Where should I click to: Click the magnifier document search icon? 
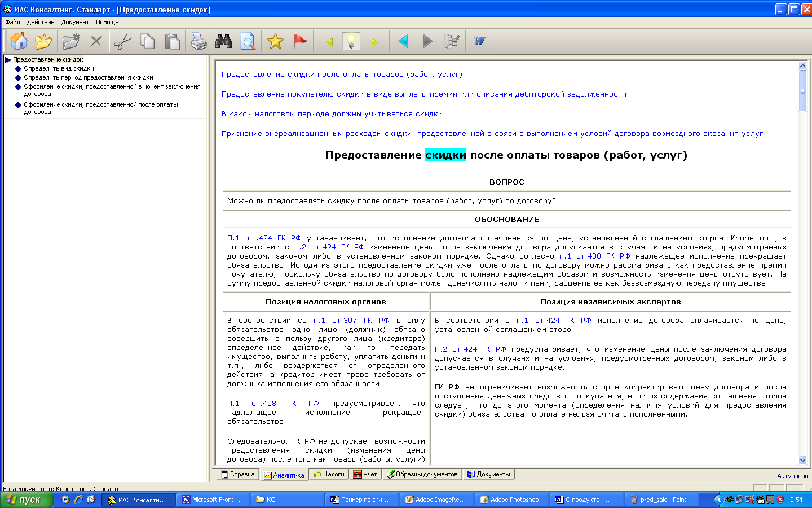point(248,41)
